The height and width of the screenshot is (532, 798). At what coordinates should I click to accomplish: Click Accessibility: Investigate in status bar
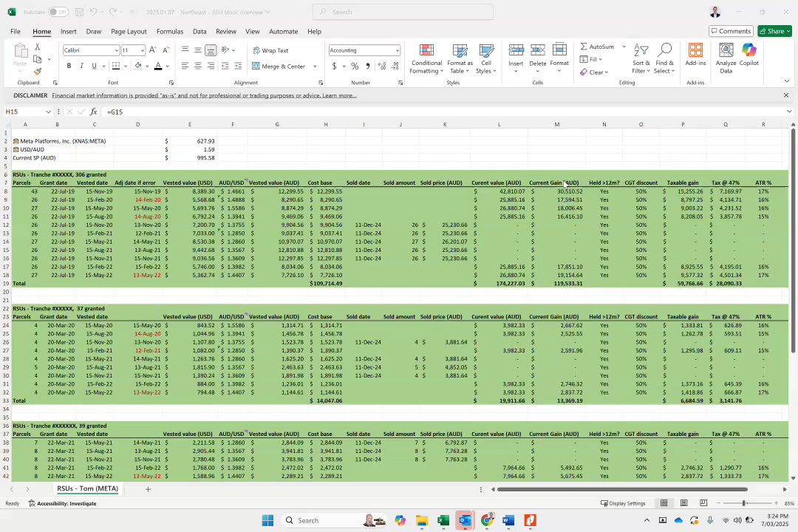tap(62, 503)
